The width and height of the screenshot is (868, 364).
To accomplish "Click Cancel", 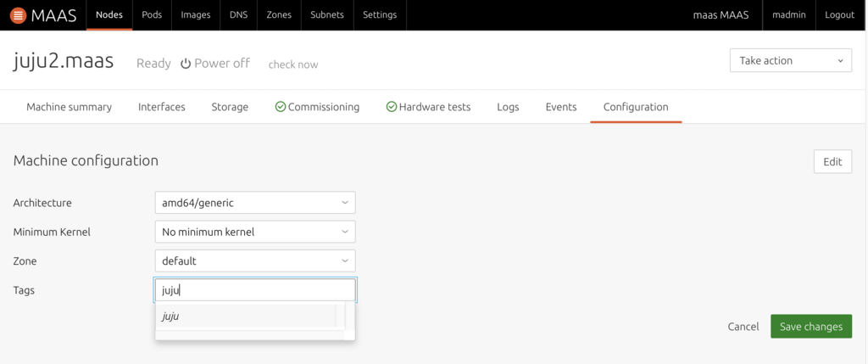I will pos(743,327).
